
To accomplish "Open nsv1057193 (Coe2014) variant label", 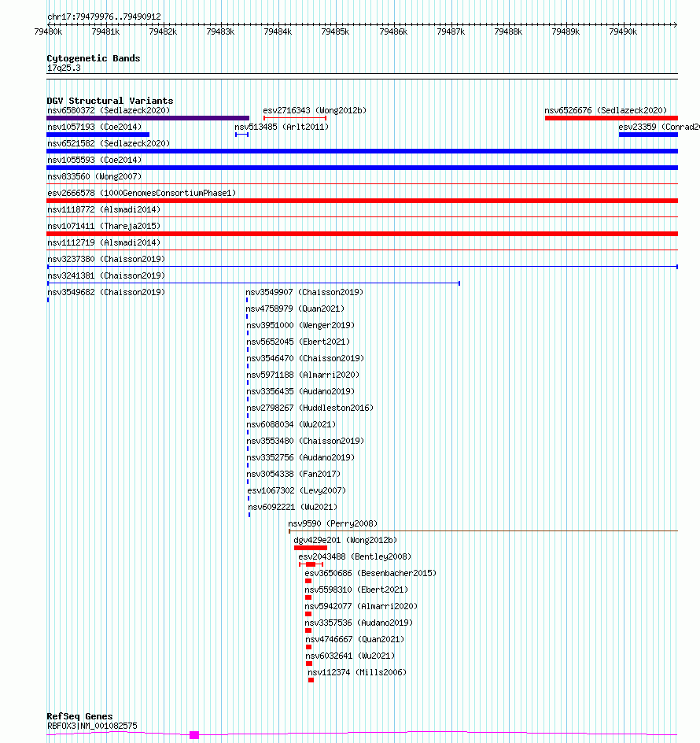I will [x=94, y=127].
